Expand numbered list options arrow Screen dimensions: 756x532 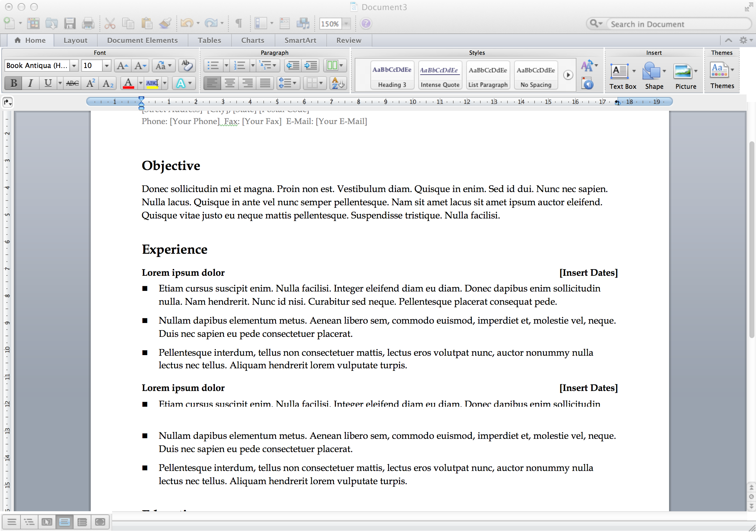tap(253, 65)
